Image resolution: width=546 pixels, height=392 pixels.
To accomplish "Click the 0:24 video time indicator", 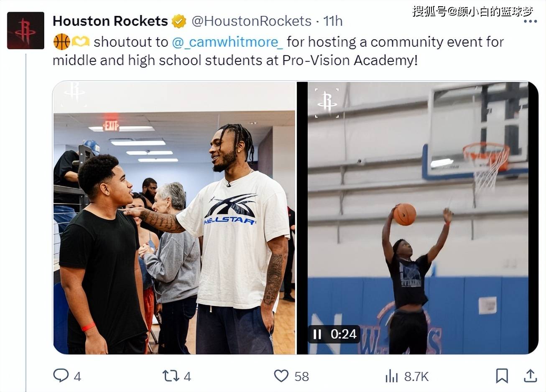I will click(x=343, y=334).
